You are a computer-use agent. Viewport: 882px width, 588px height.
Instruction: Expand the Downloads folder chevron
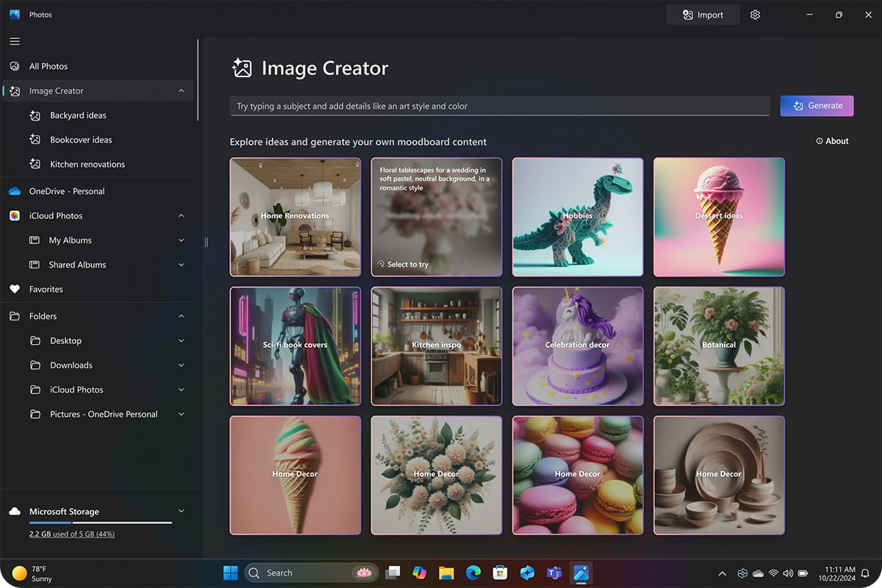tap(182, 365)
